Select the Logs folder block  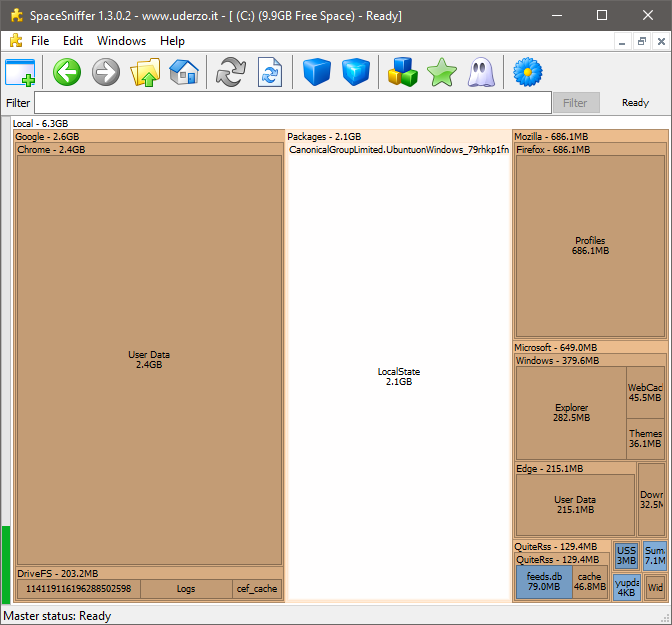186,589
